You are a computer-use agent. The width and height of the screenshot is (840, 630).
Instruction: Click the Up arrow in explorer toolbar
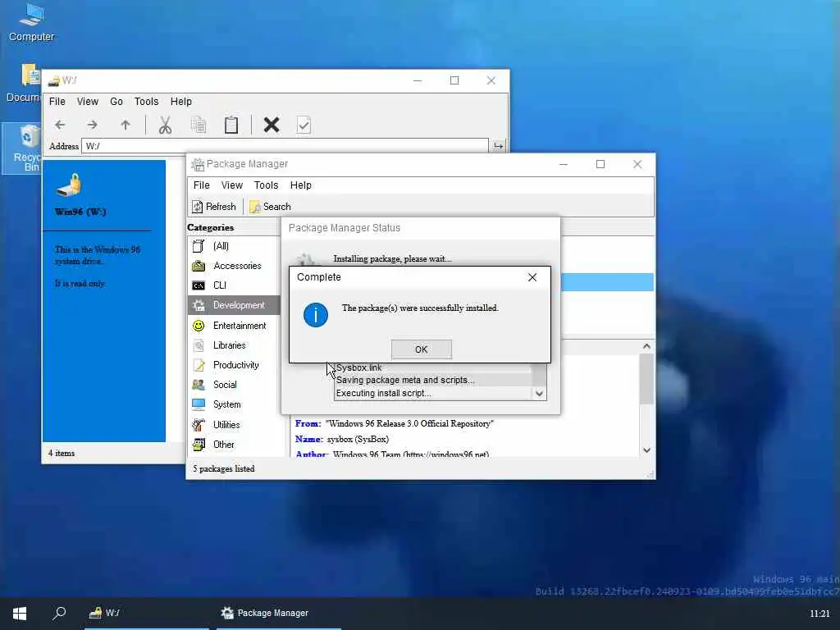coord(126,125)
